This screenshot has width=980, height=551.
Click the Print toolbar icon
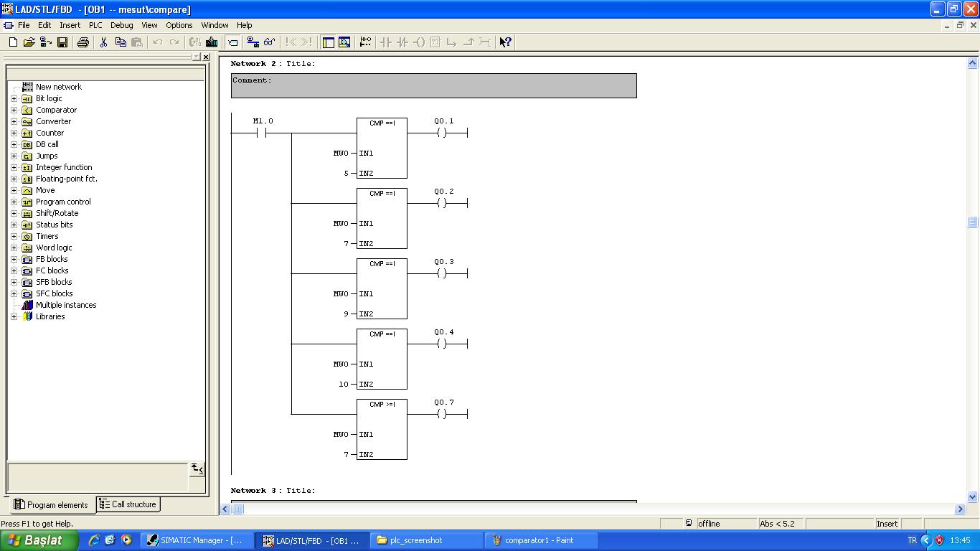[83, 42]
